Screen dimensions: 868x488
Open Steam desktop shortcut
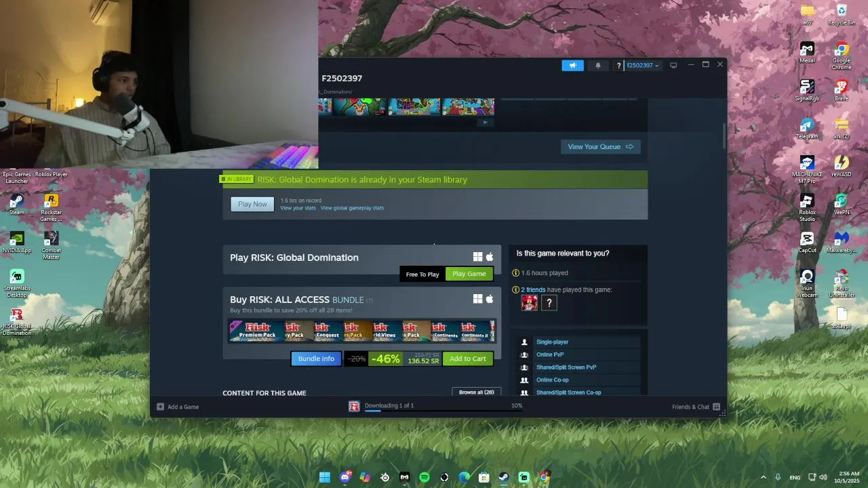tap(17, 204)
